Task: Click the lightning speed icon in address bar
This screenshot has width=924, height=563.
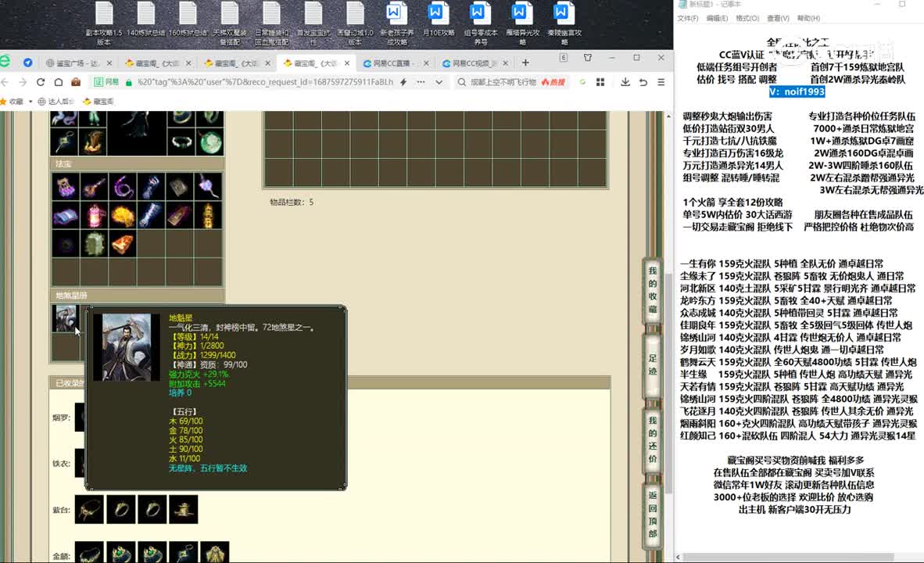Action: (403, 82)
